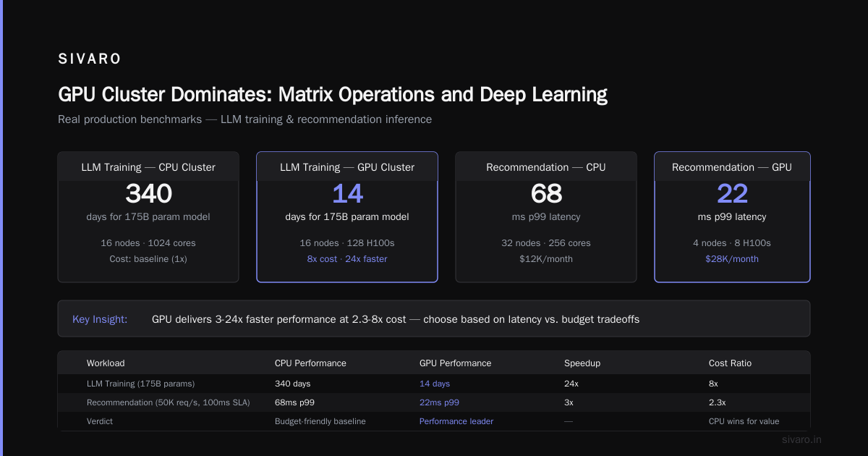Click the Cost Ratio column header

tap(729, 363)
